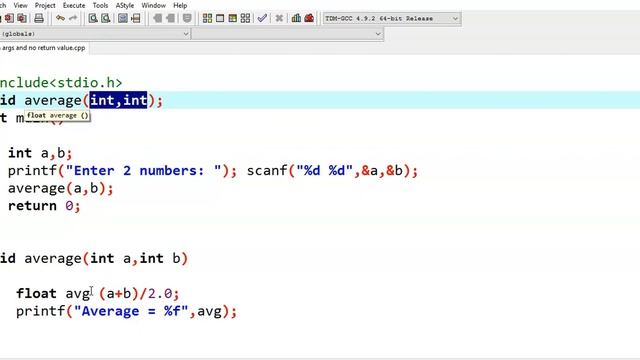Open the View menu
This screenshot has width=640, height=360.
pos(20,5)
